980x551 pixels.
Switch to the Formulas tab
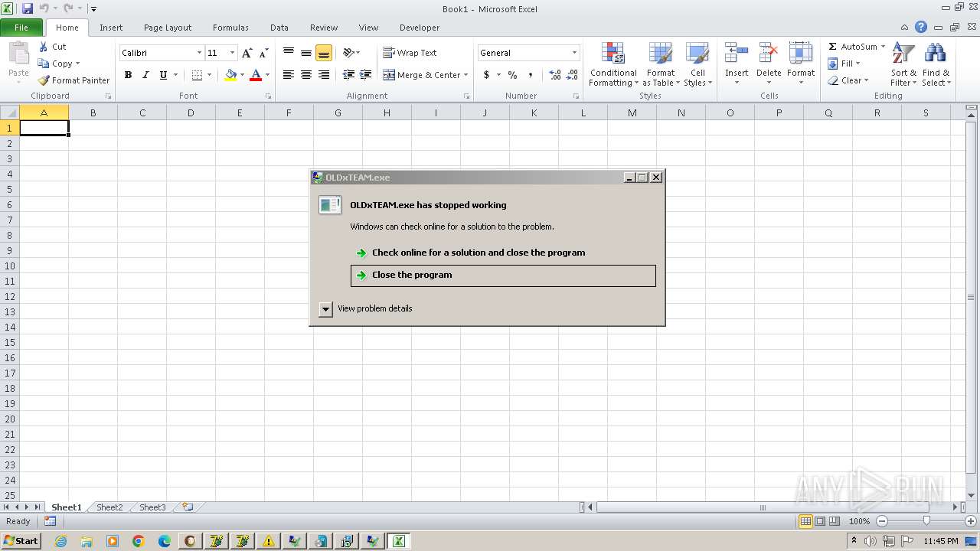(x=230, y=28)
